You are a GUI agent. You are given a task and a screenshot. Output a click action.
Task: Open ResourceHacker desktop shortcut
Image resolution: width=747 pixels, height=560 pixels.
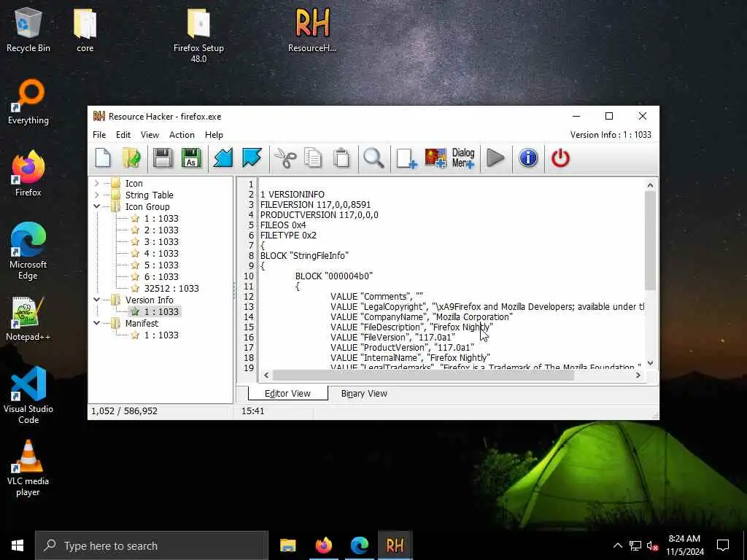(312, 29)
